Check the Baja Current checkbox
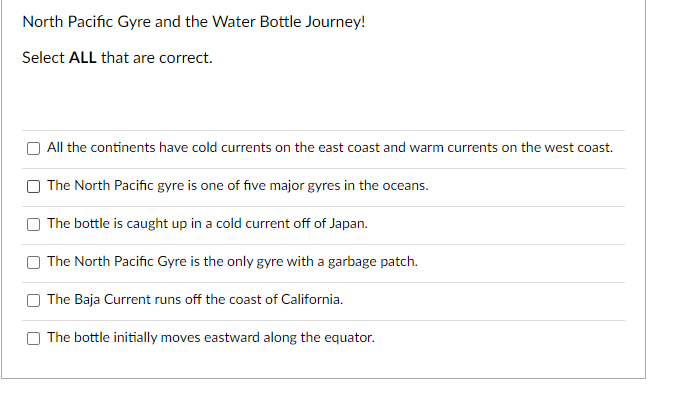Image resolution: width=681 pixels, height=394 pixels. tap(33, 301)
